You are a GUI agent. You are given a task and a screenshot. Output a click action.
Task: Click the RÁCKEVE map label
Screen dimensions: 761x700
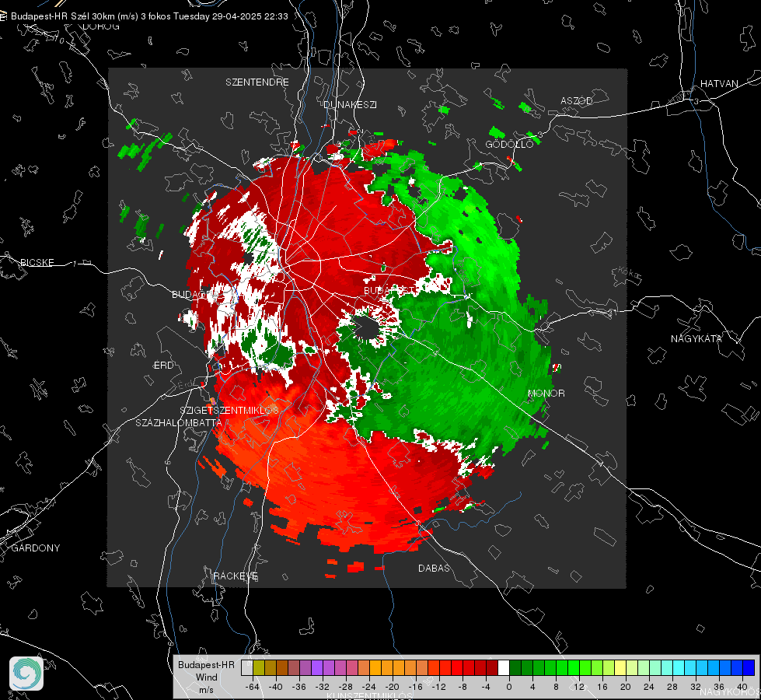coord(236,576)
